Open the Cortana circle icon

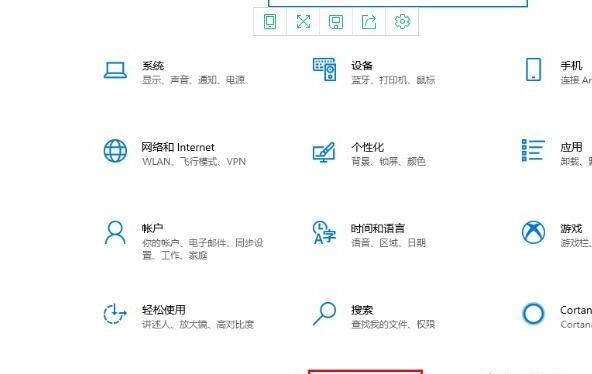pyautogui.click(x=533, y=314)
